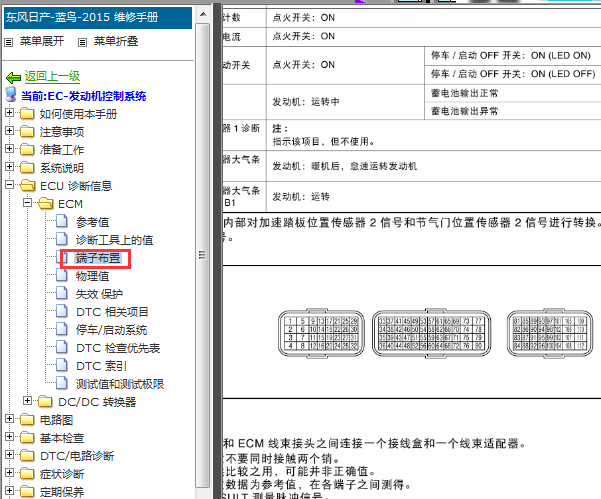Click the 菜单展开 list icon
Image resolution: width=601 pixels, height=499 pixels.
8,42
